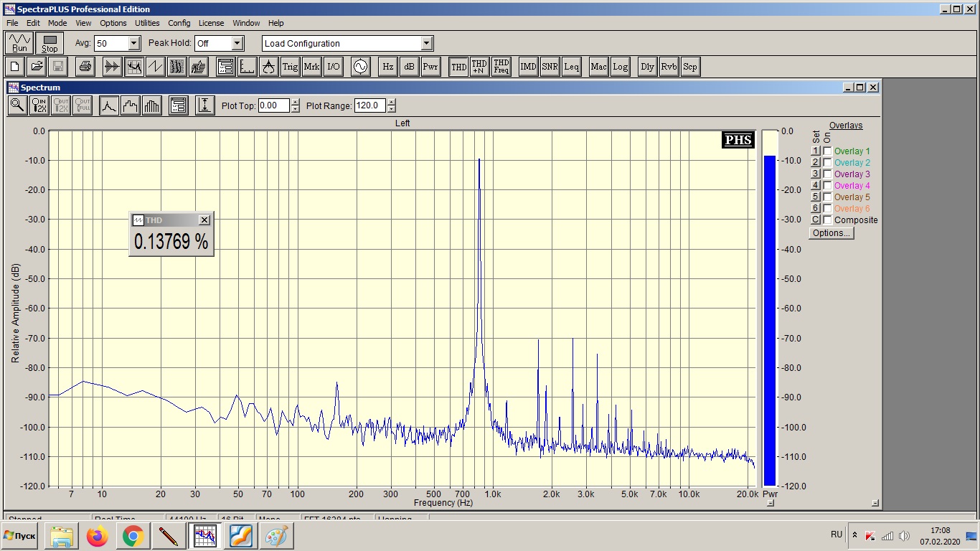Show the Pwr total power utility

pos(430,67)
